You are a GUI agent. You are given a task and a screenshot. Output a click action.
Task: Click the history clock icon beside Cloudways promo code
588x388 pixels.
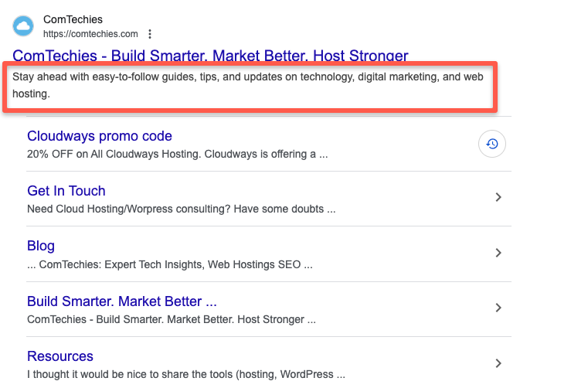pos(492,144)
